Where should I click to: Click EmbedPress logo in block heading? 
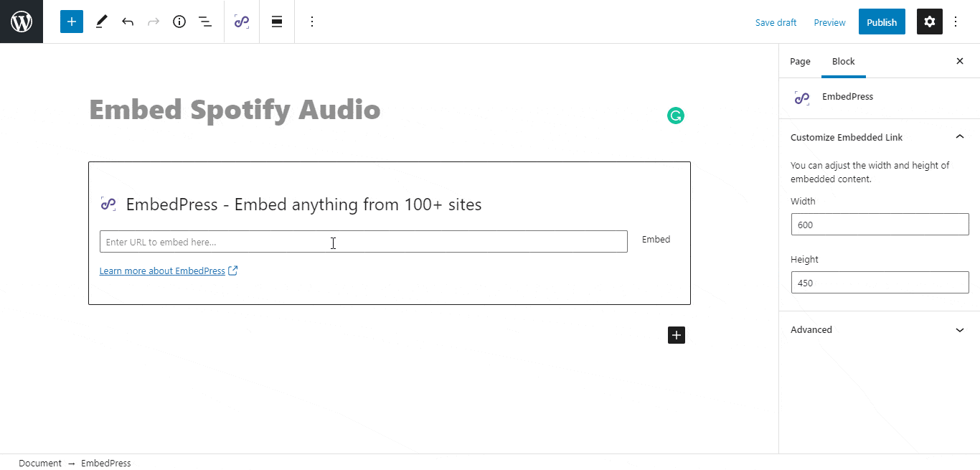(108, 204)
